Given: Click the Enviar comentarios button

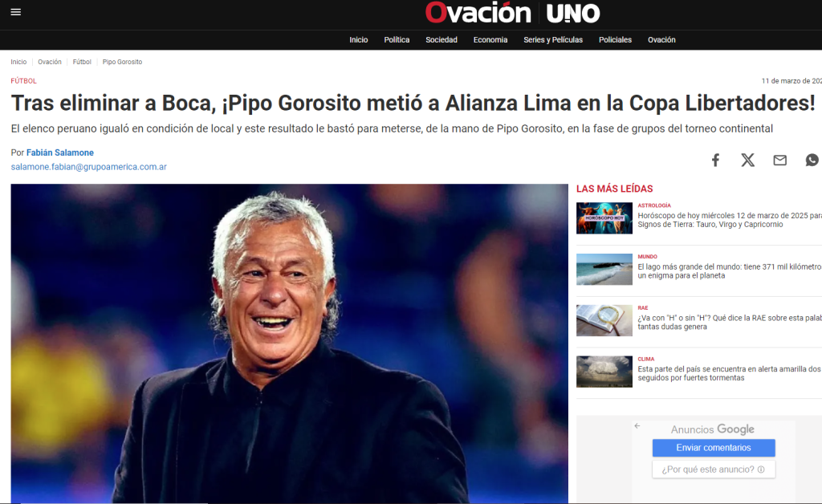Looking at the screenshot, I should coord(714,448).
